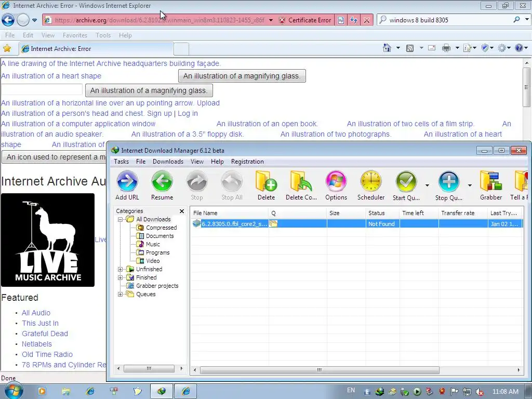The image size is (532, 399).
Task: Click the IDM download list horizontal scrollbar
Action: click(x=320, y=370)
